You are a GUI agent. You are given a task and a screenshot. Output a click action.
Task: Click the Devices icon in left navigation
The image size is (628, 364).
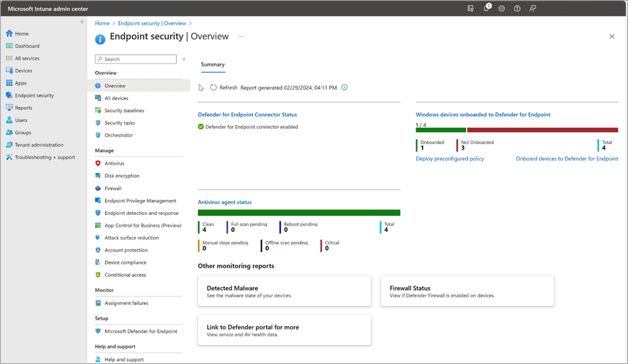pyautogui.click(x=9, y=70)
